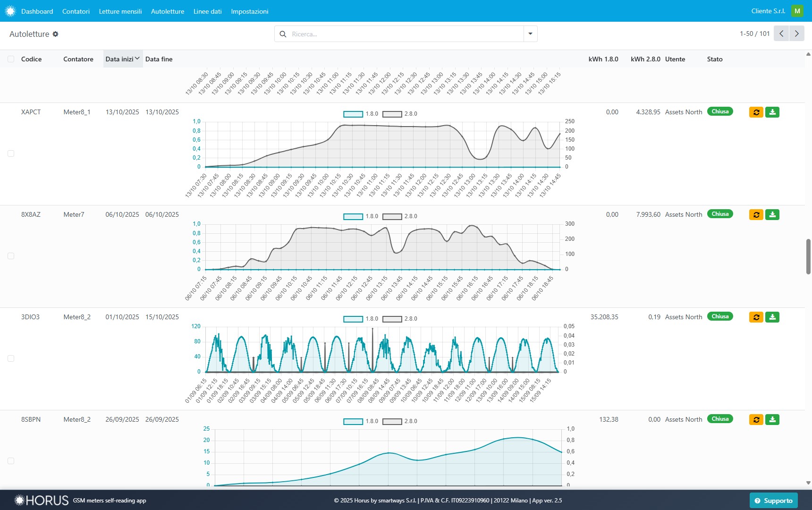Image resolution: width=812 pixels, height=510 pixels.
Task: Select the XAPCT row checkbox
Action: click(x=11, y=153)
